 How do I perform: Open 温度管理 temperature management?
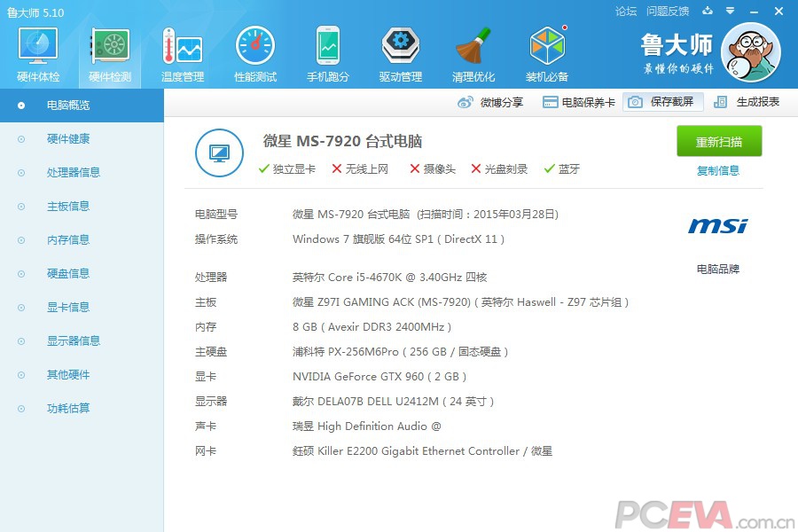tap(182, 55)
